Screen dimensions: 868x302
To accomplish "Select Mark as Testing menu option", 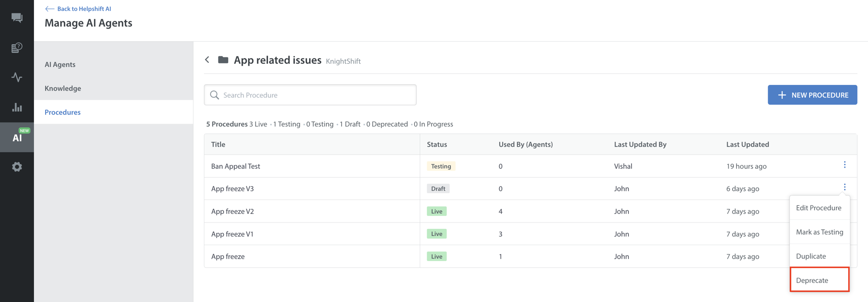I will [819, 232].
